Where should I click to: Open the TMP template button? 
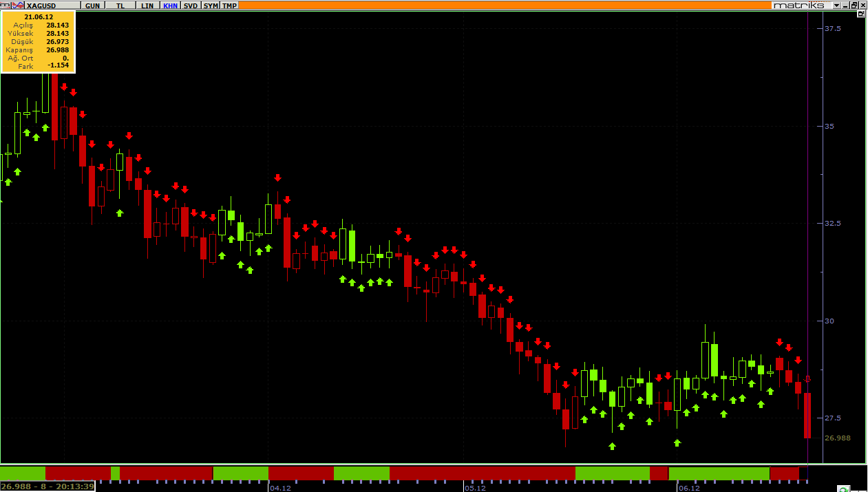(229, 6)
